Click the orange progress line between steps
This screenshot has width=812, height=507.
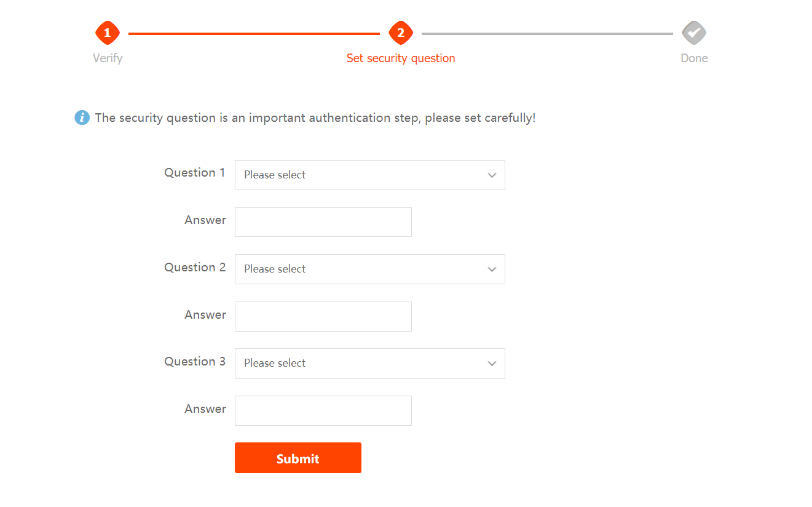tap(254, 34)
